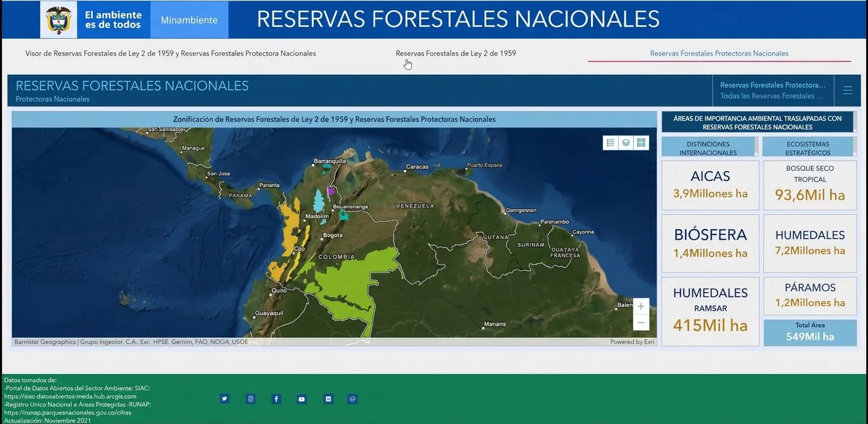Click the Powered by Esri attribution
This screenshot has height=424, width=868.
click(632, 342)
